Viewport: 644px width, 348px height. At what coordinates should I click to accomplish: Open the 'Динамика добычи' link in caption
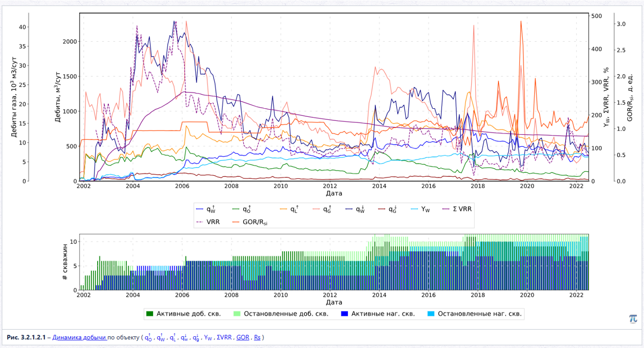click(x=79, y=337)
